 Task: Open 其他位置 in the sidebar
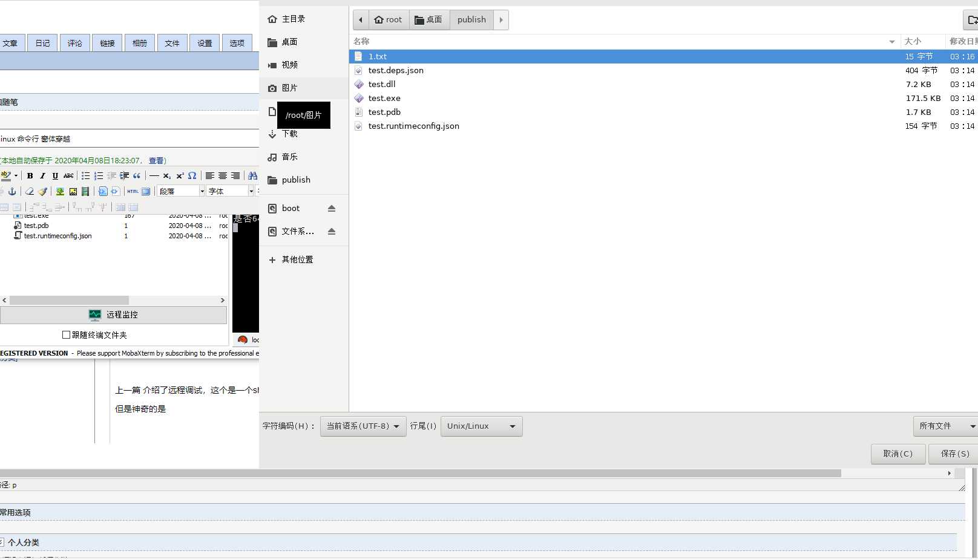(x=304, y=260)
